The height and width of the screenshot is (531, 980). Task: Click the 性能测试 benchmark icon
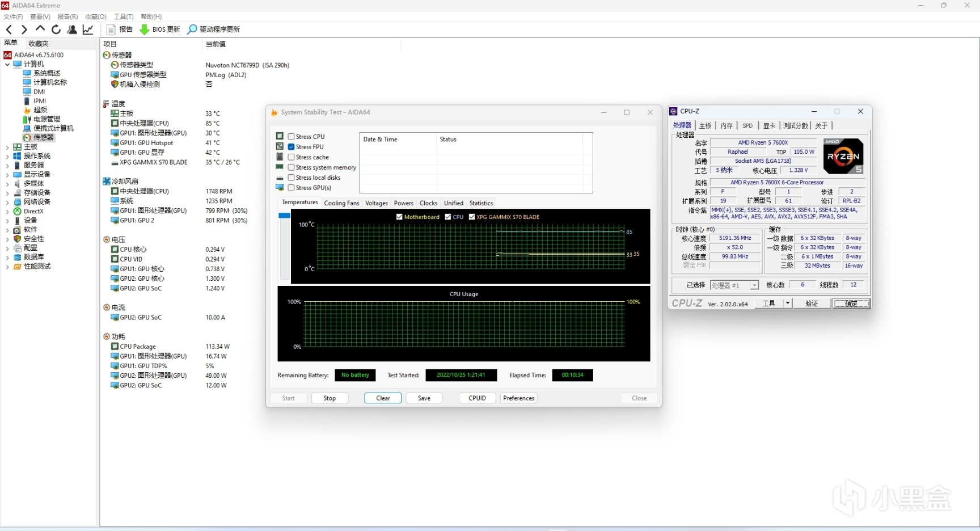pyautogui.click(x=18, y=266)
